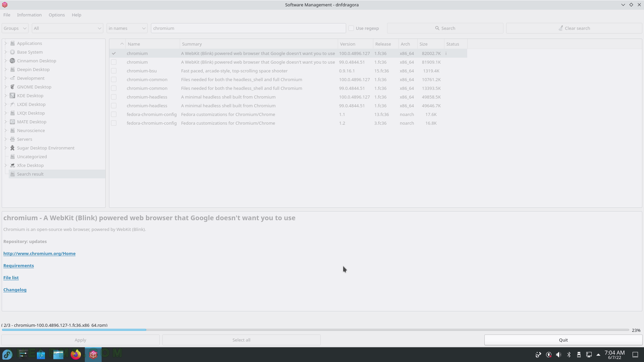Click the dnfdragora window title icon
644x362 pixels.
(5, 5)
